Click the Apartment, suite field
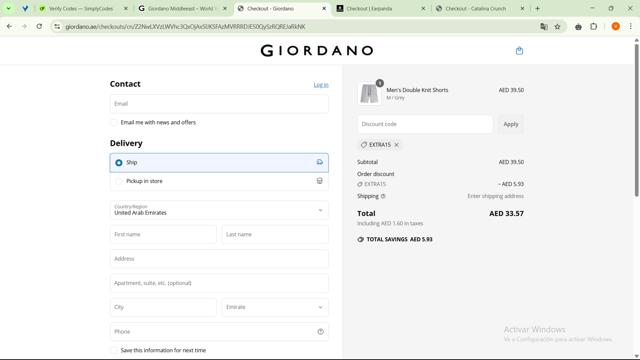The image size is (640, 360). point(219,283)
